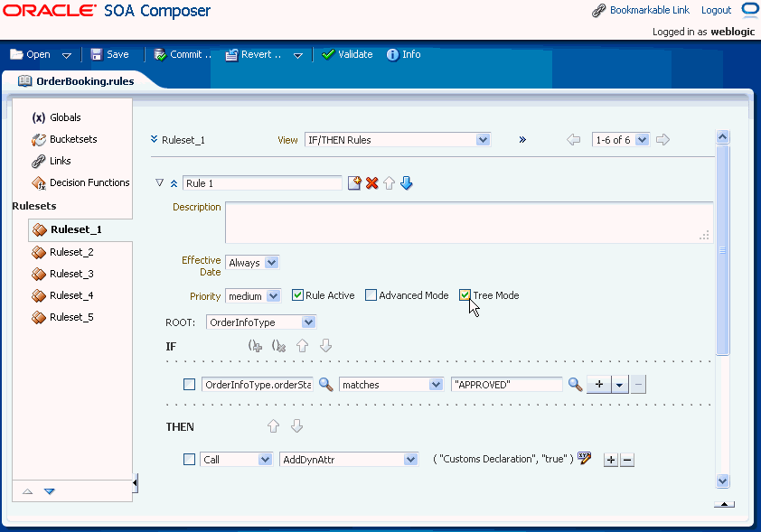Move IF condition up arrow

click(303, 346)
